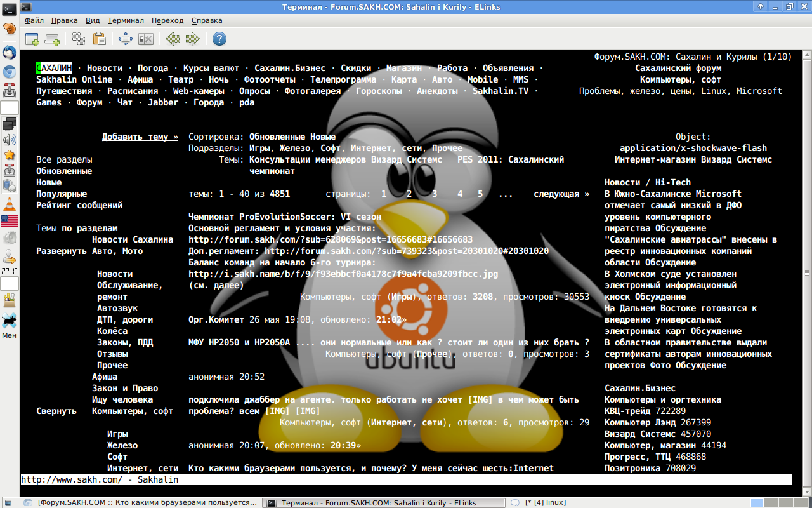812x508 pixels.
Task: Click the Copy icon in terminal toolbar
Action: tap(79, 39)
